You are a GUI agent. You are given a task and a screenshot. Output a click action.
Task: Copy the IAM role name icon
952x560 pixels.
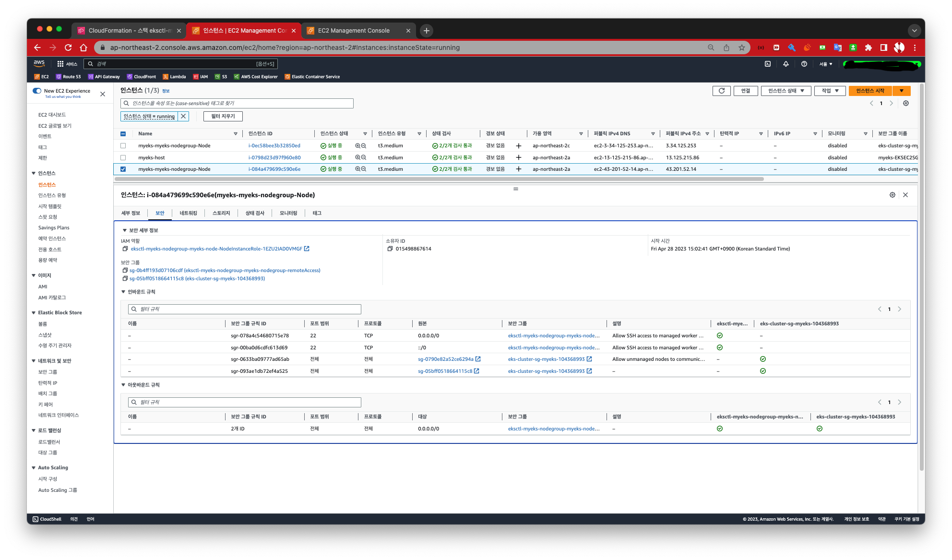[125, 249]
